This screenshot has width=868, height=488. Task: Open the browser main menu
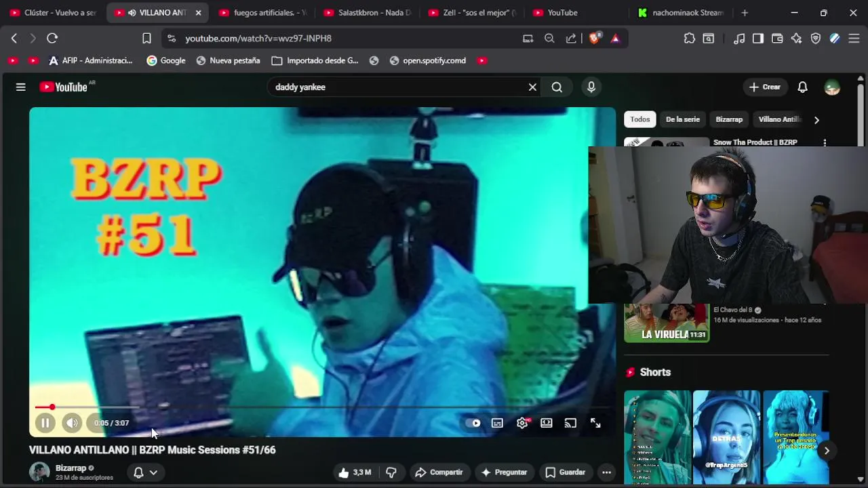tap(854, 39)
